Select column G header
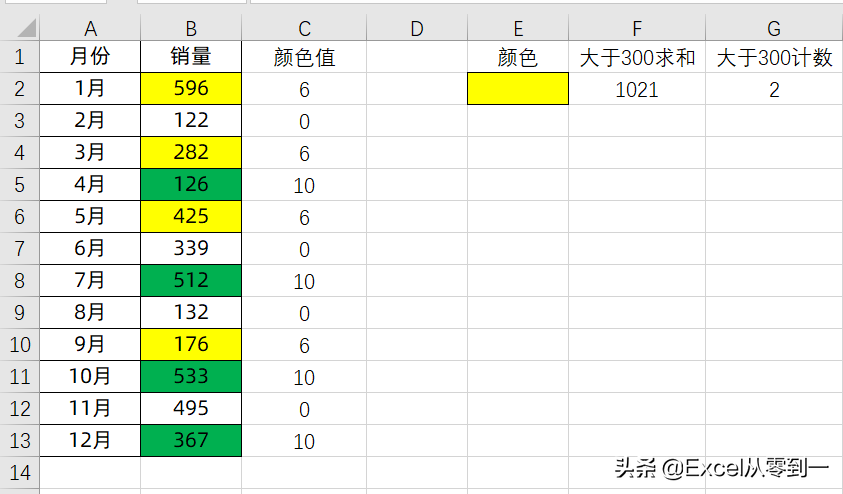This screenshot has height=494, width=843. [774, 28]
